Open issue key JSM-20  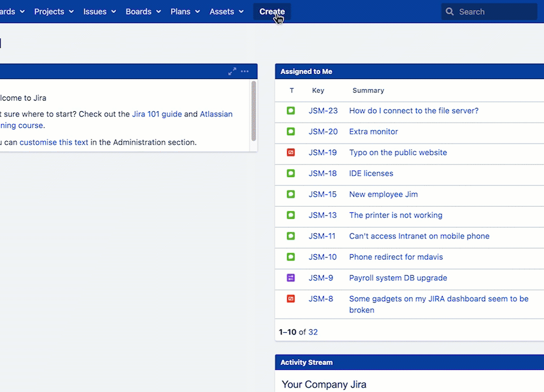(x=323, y=132)
